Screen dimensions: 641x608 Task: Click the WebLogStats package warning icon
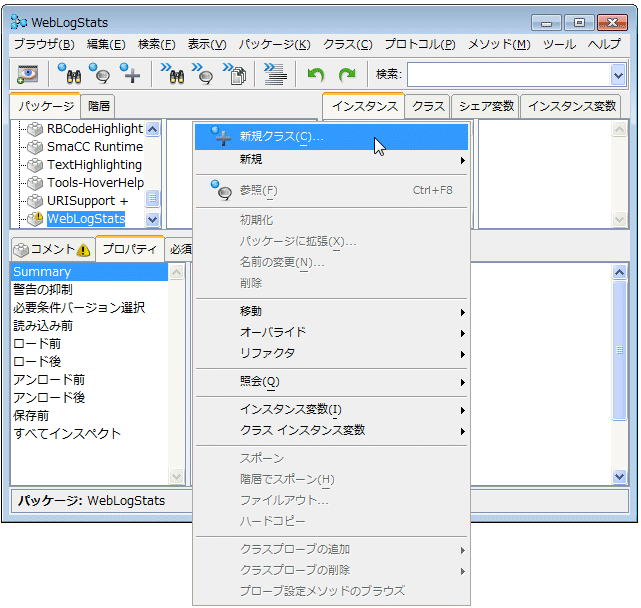[36, 219]
